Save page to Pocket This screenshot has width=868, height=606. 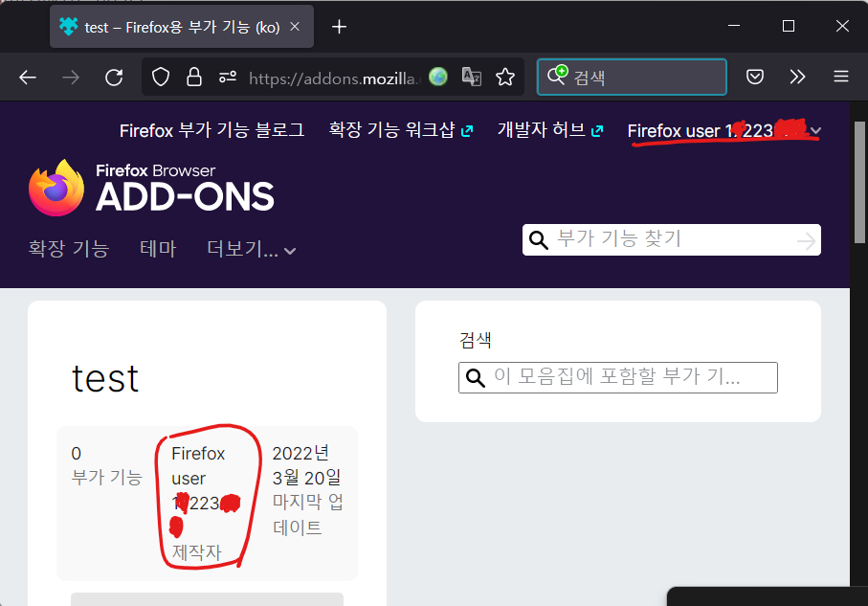[755, 77]
